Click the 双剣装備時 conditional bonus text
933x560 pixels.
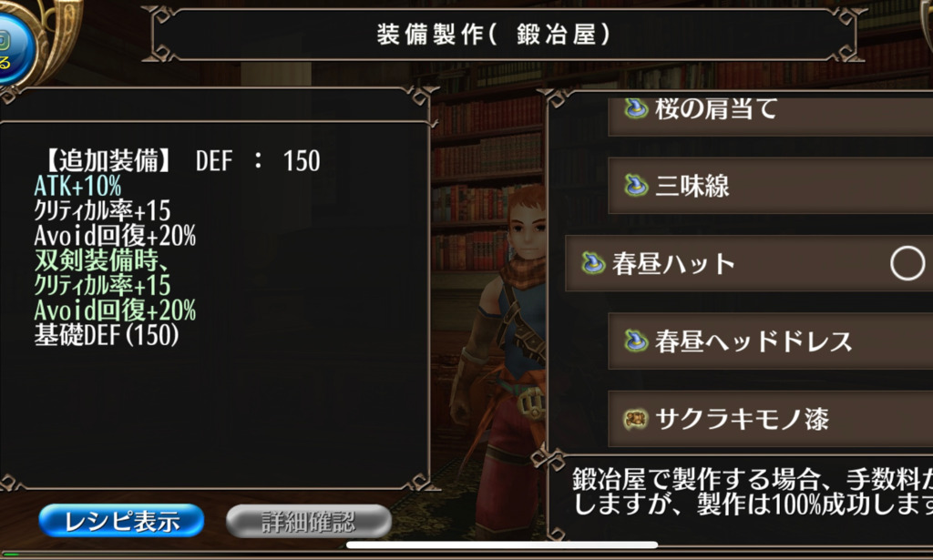tap(101, 260)
